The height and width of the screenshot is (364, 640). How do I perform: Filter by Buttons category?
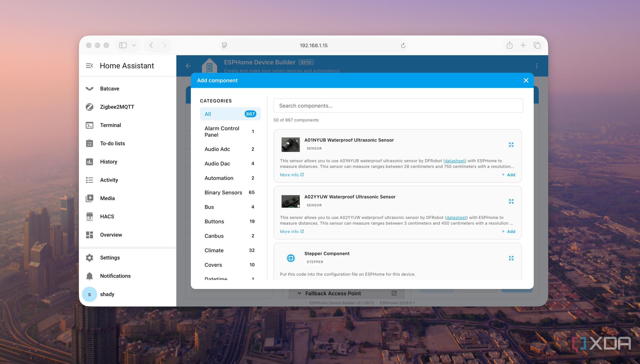pyautogui.click(x=230, y=222)
